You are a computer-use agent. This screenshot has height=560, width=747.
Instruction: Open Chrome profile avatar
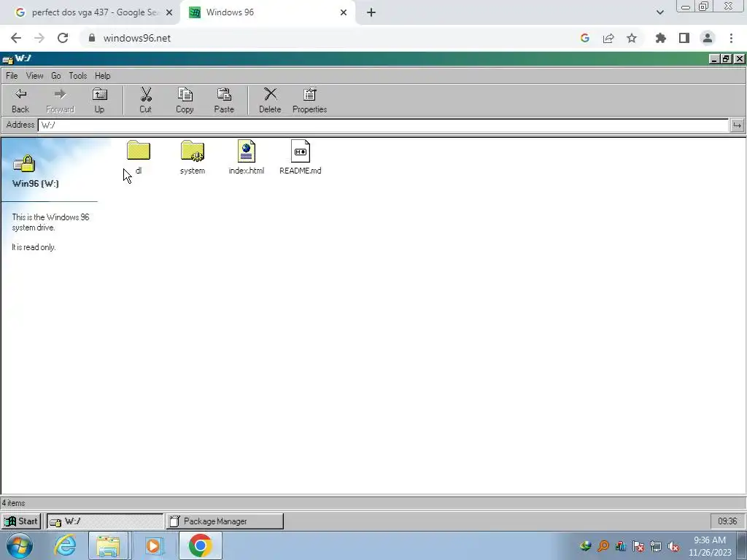tap(708, 38)
